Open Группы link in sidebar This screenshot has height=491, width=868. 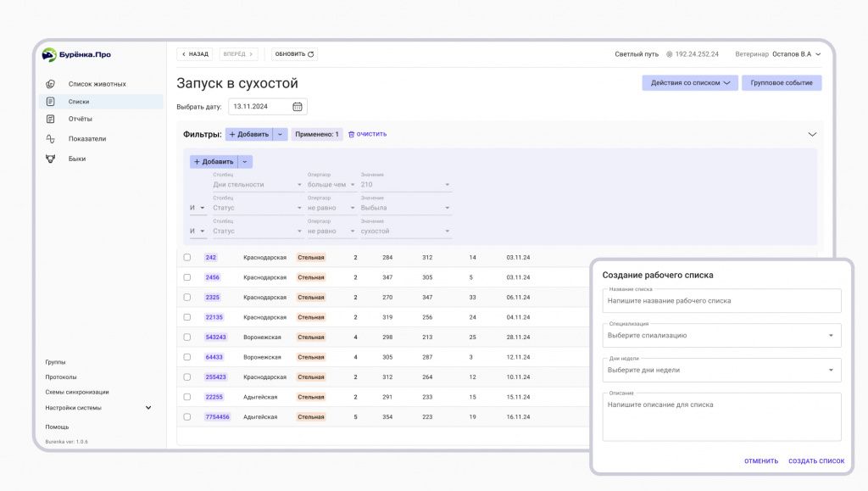click(55, 362)
